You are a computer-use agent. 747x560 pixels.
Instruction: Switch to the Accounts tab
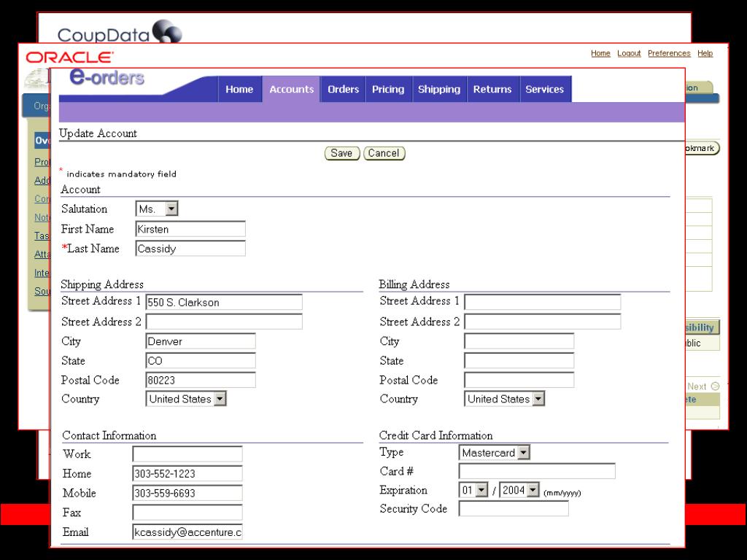click(292, 89)
